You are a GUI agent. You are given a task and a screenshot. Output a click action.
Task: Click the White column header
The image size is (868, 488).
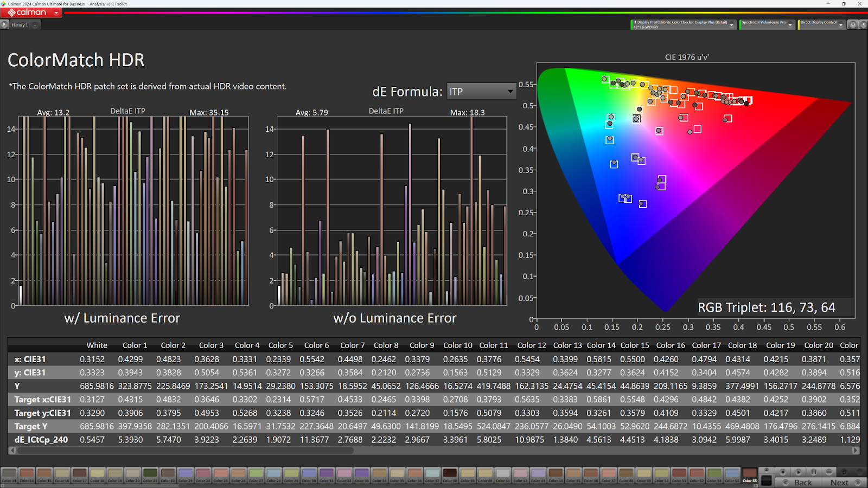[x=97, y=345]
